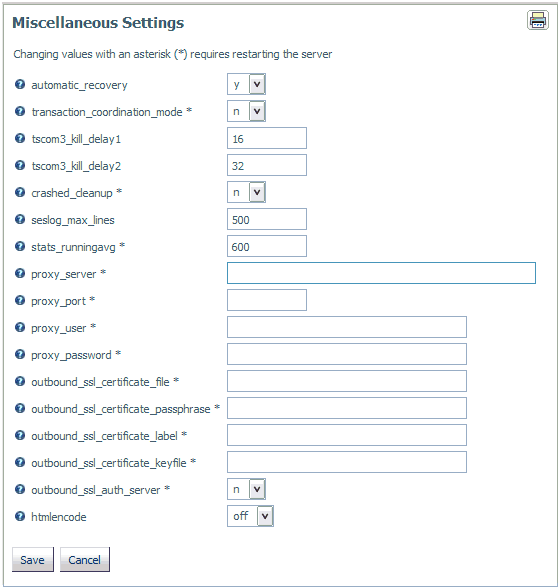Expand outbound_ssl_auth_server dropdown
Viewport: 560px width, 587px height.
tap(246, 489)
